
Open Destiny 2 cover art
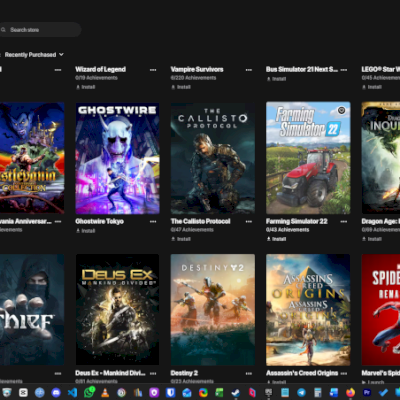213,310
